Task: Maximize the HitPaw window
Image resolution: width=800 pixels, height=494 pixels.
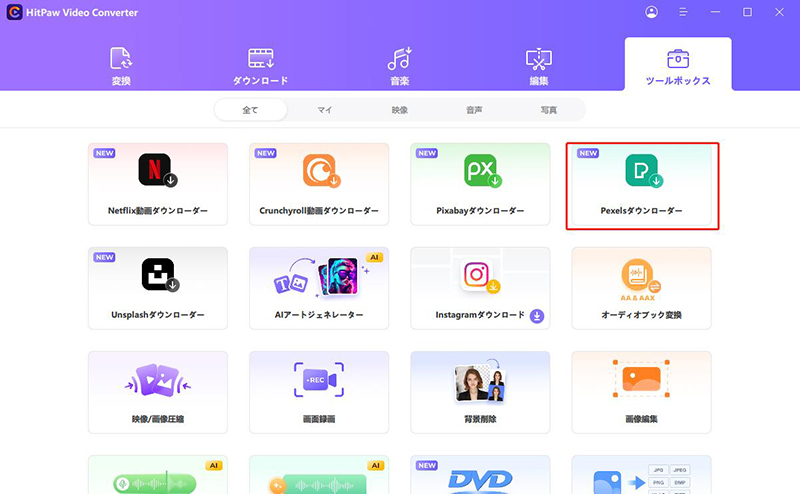Action: 747,12
